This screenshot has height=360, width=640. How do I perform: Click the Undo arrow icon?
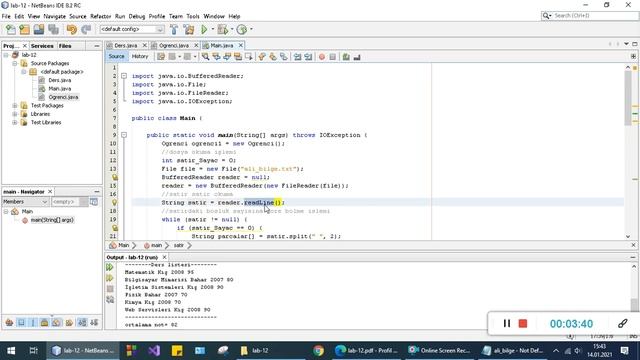coord(72,29)
